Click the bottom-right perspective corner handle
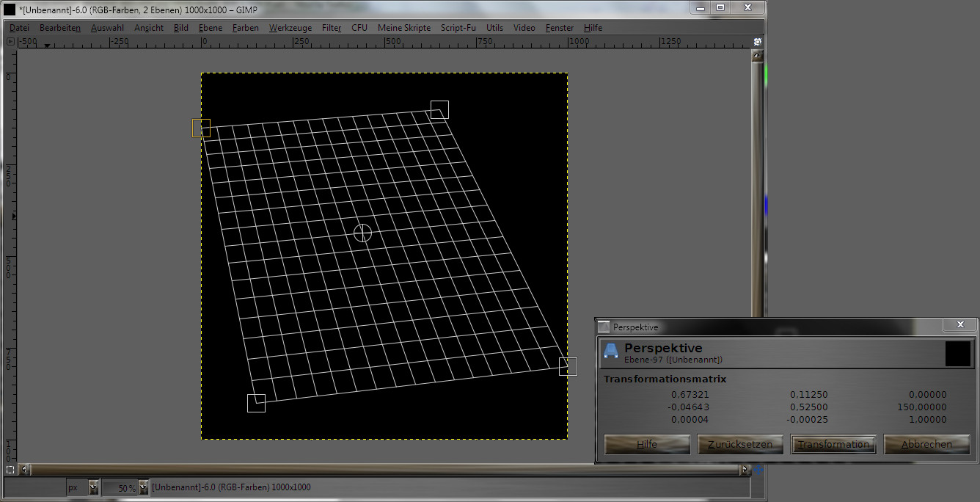This screenshot has width=980, height=502. tap(568, 366)
